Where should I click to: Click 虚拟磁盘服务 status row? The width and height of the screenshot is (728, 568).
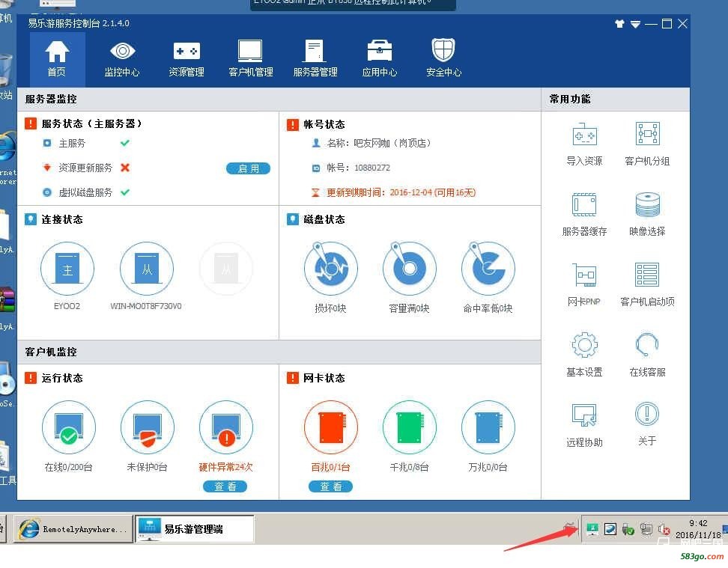tap(86, 192)
